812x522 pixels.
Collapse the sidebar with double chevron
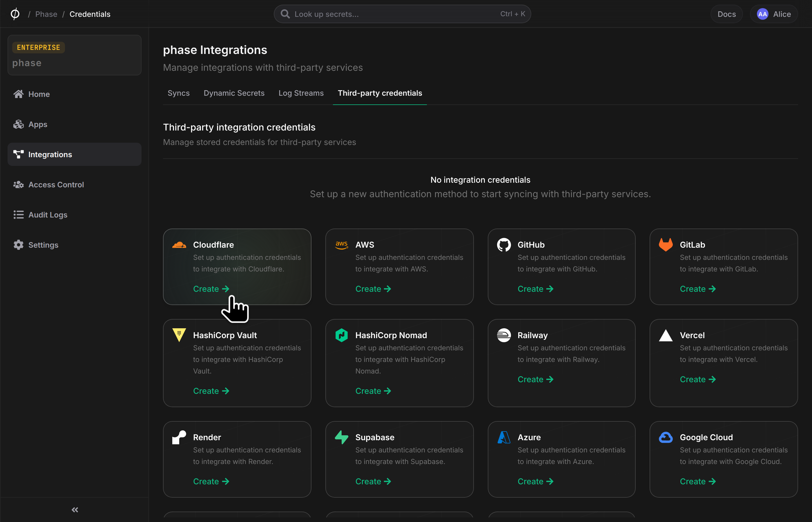click(75, 510)
